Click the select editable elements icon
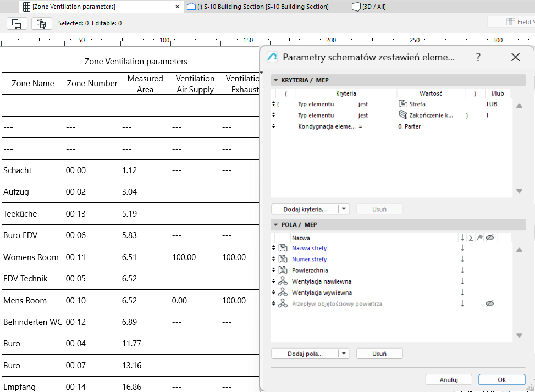The image size is (535, 392). [x=41, y=24]
